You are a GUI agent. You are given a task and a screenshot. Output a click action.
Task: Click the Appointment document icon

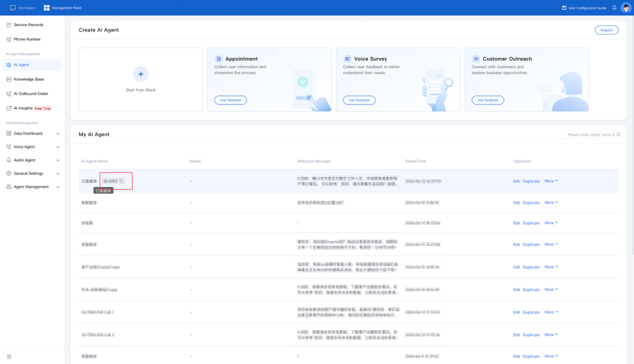pos(219,59)
